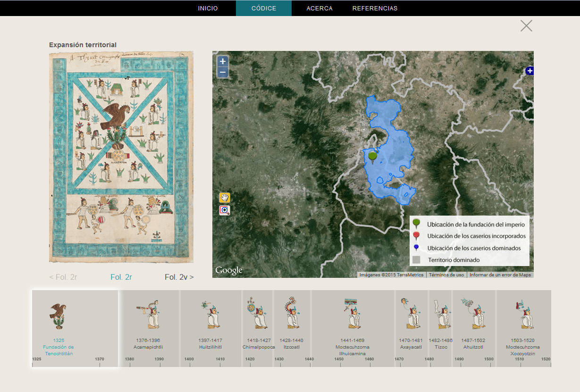The image size is (580, 392).
Task: Select the zoom box magnifier tool
Action: (x=225, y=210)
